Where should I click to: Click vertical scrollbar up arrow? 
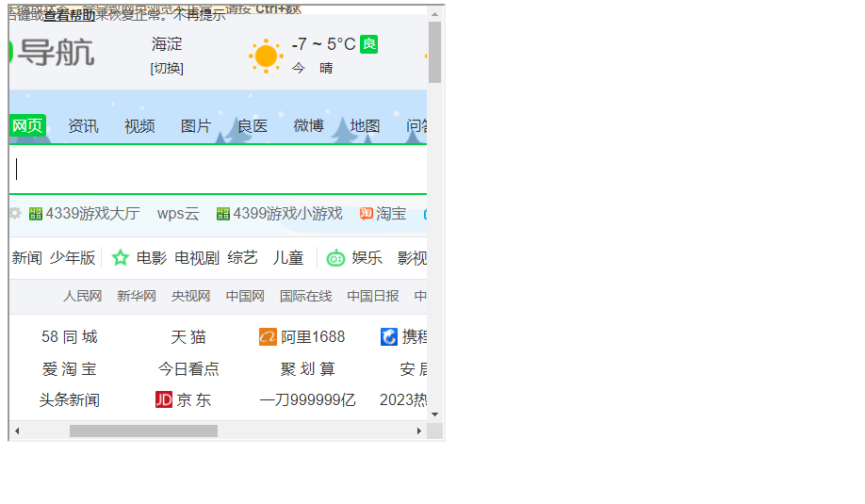click(x=434, y=14)
